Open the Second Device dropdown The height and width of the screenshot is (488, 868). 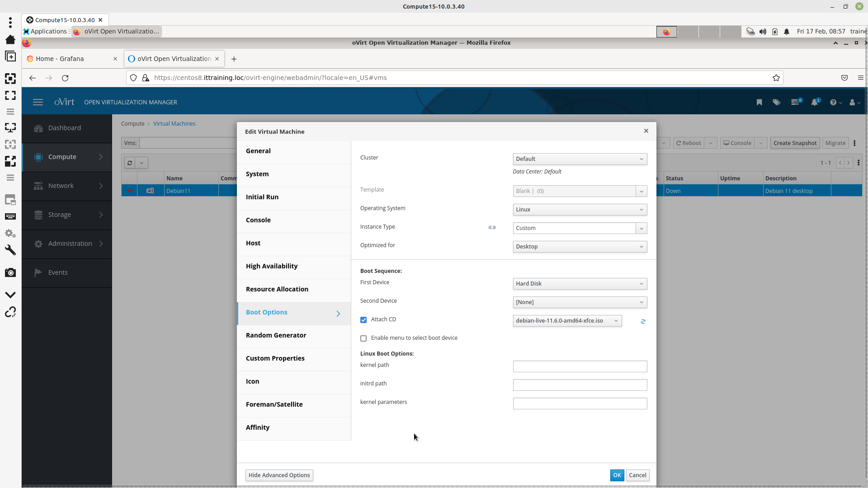(580, 302)
